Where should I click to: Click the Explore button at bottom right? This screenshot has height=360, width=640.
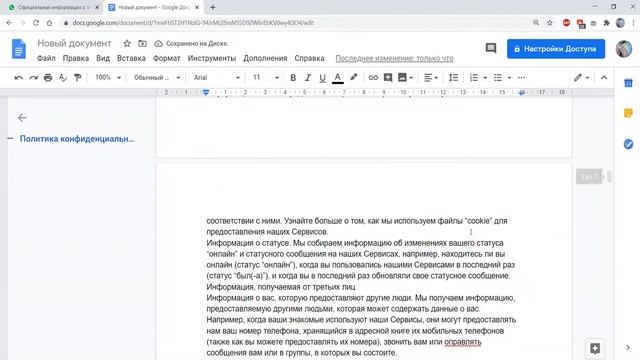595,348
